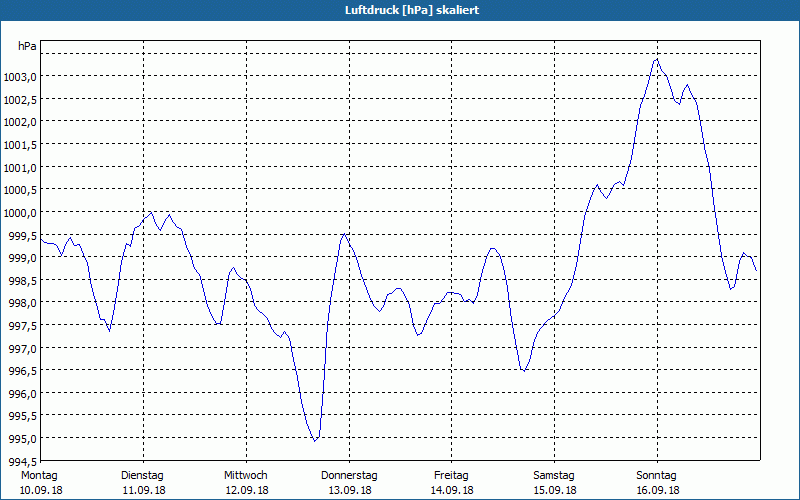Screen dimensions: 800x500
Task: Select the 995,0 axis value
Action: pos(22,439)
